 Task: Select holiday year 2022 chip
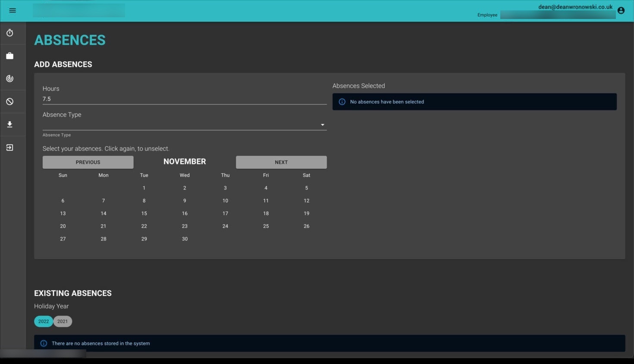[44, 321]
